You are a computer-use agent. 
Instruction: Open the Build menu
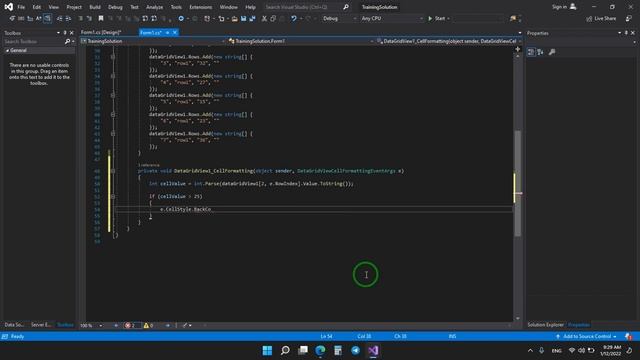coord(95,7)
